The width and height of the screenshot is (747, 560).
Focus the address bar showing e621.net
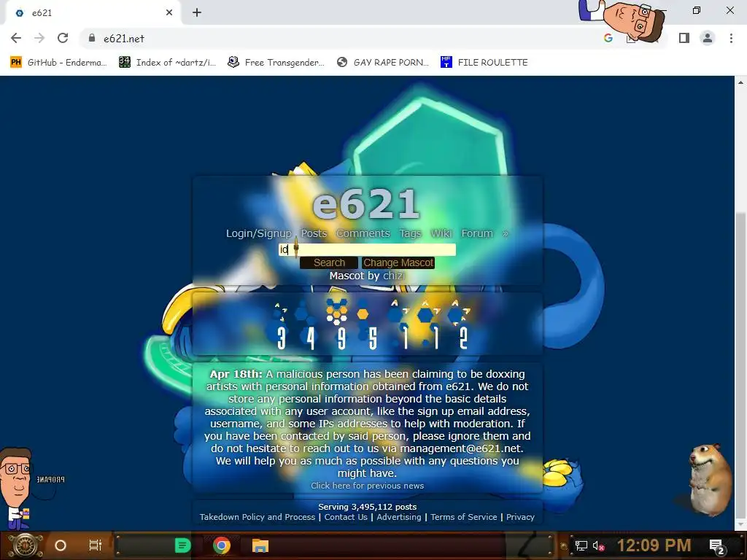[333, 38]
